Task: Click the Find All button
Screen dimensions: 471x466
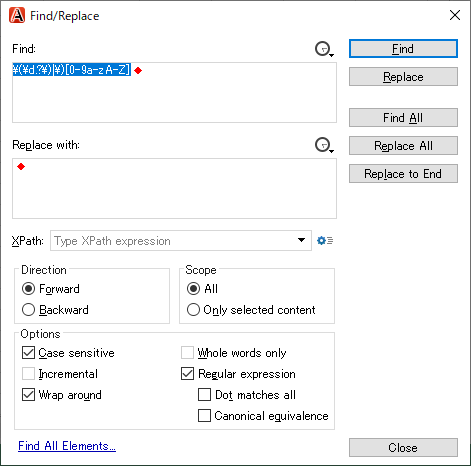Action: tap(403, 118)
